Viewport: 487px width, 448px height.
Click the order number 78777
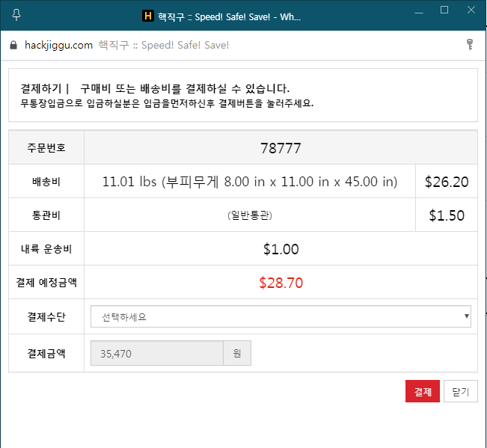[281, 148]
